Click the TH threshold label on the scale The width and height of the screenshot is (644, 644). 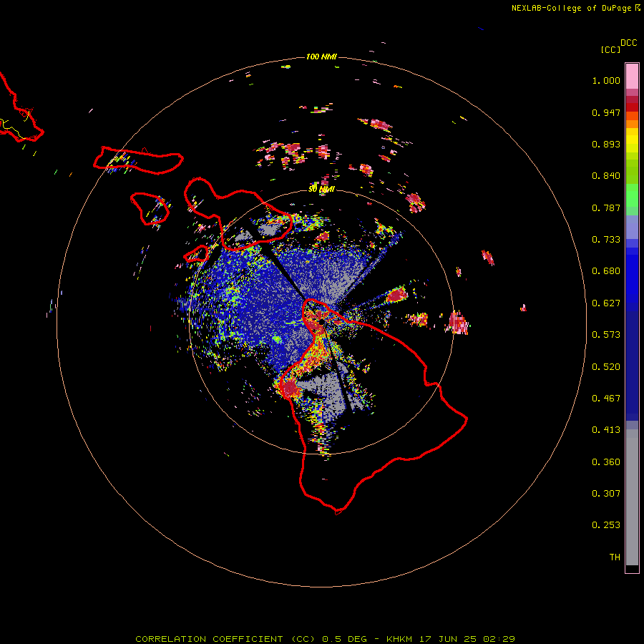[615, 557]
